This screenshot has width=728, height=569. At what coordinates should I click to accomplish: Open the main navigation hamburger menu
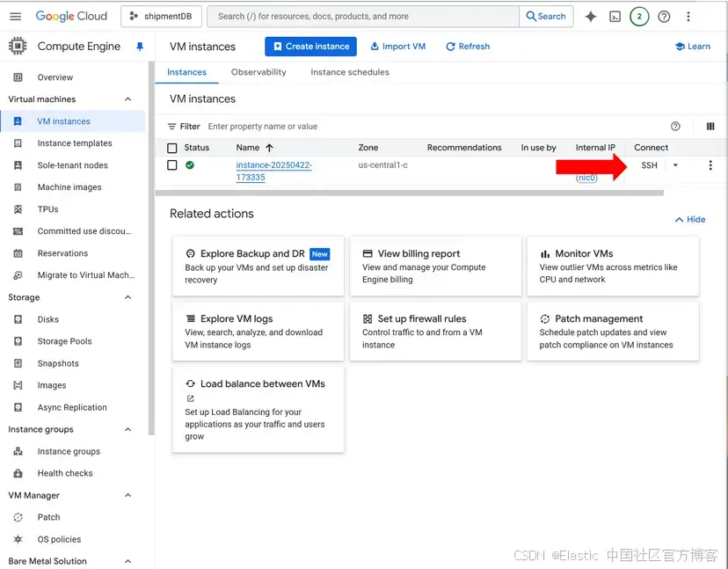click(x=15, y=16)
